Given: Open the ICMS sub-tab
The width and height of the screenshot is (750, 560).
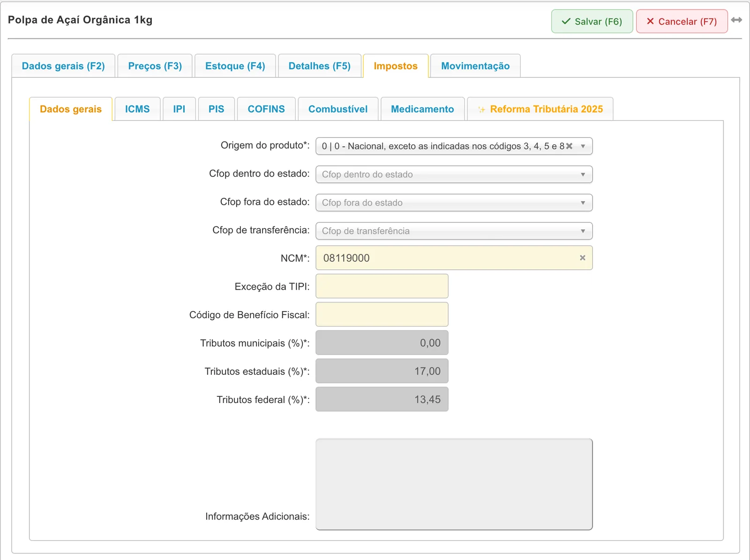Looking at the screenshot, I should tap(137, 109).
